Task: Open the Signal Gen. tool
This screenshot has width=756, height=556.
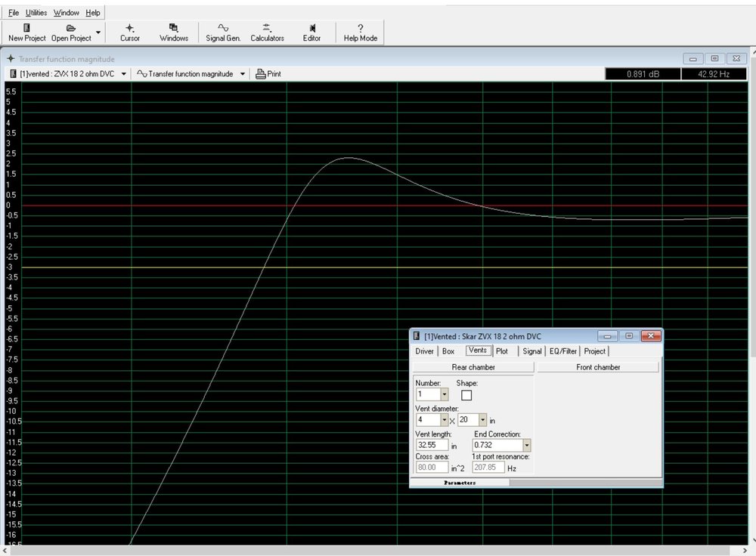Action: pos(223,32)
